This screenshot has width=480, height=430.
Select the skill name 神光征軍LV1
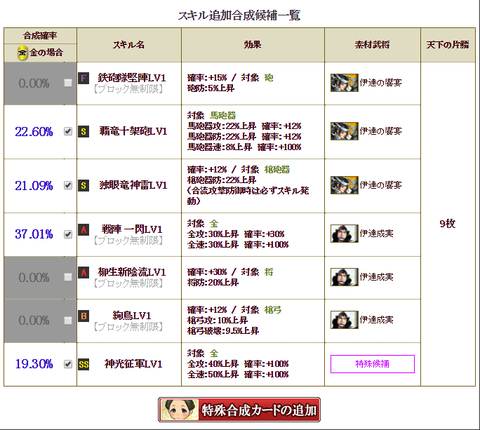pyautogui.click(x=133, y=364)
